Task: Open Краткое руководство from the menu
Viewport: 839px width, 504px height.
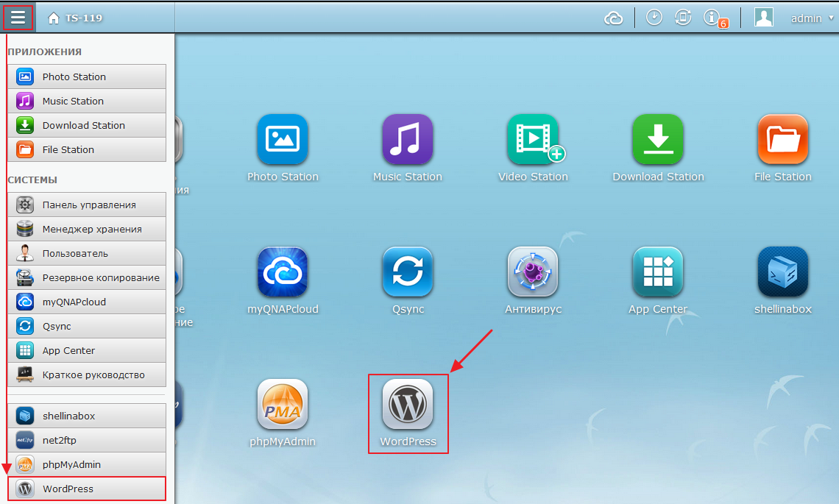Action: [x=87, y=375]
